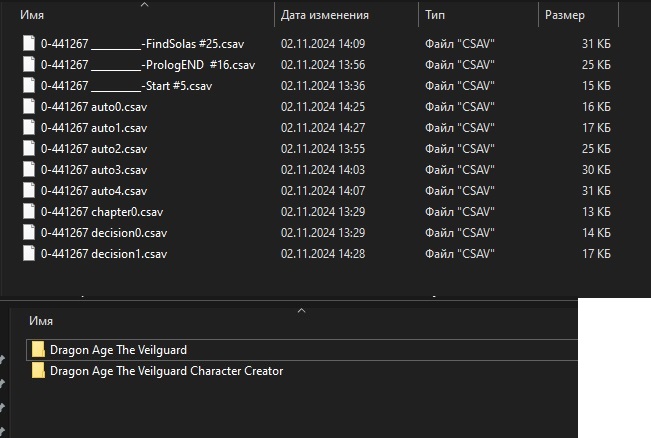Select file name 0-441267 decision0.csav
Screen dimensions: 651x438
[x=104, y=232]
